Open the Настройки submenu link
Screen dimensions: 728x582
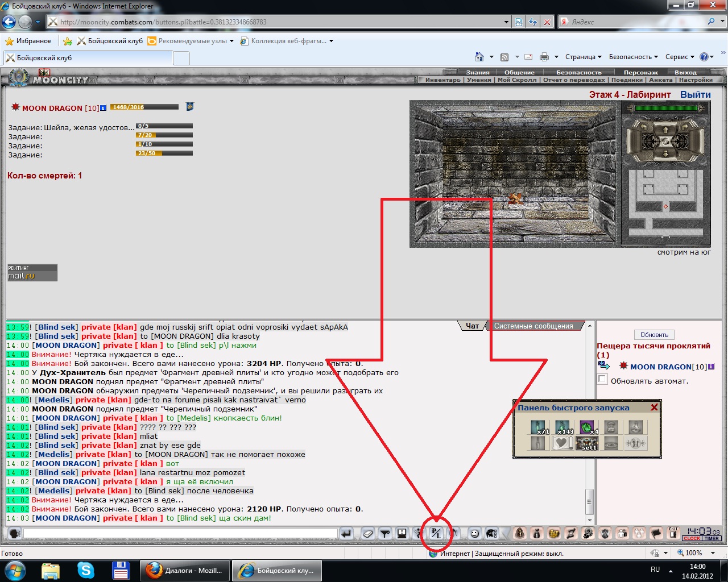[696, 80]
